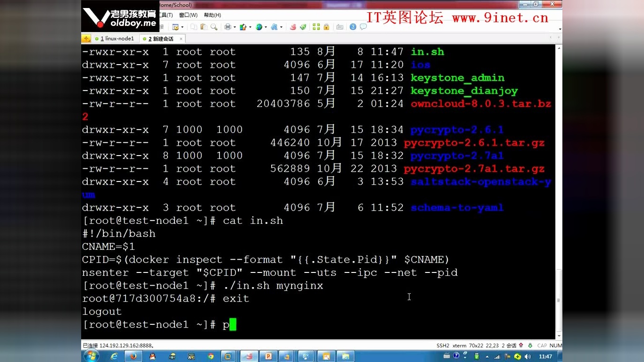Click the 11:47 taskbar clock

pos(545,356)
